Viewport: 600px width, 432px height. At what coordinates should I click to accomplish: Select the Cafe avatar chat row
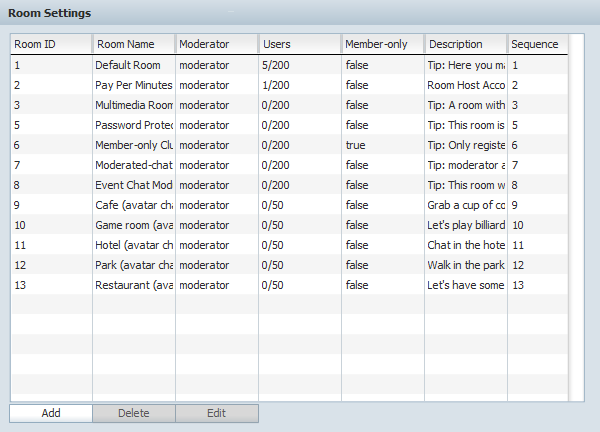click(133, 205)
